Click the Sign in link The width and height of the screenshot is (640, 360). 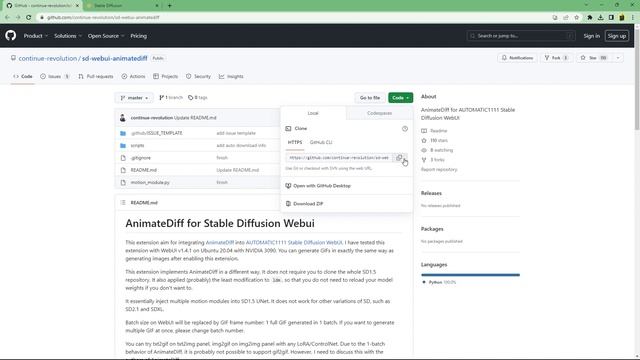pos(591,36)
